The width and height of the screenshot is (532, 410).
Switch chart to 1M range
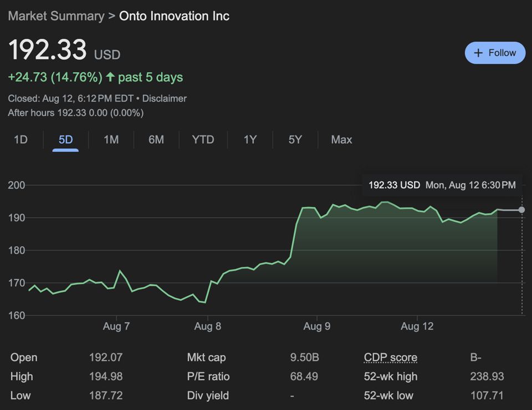[111, 140]
